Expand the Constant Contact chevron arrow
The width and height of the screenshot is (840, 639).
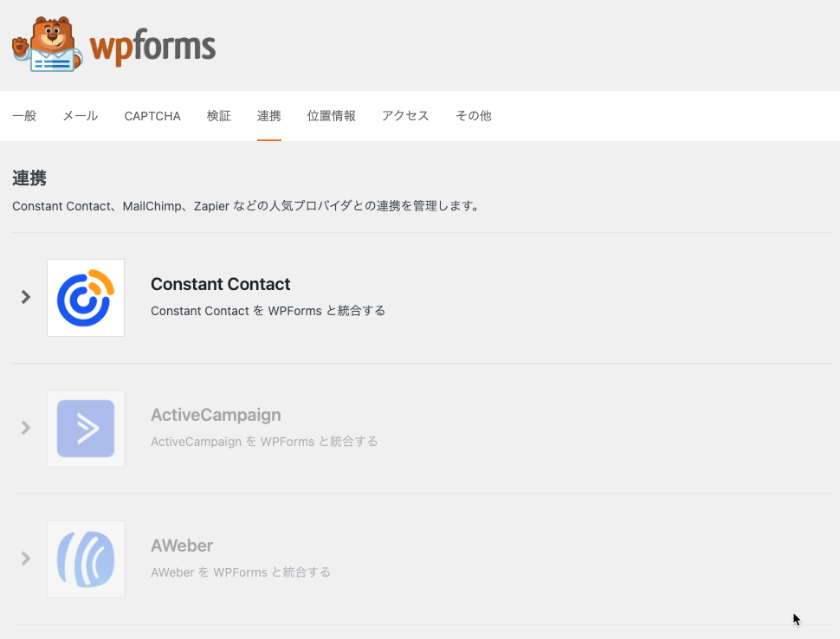coord(26,297)
